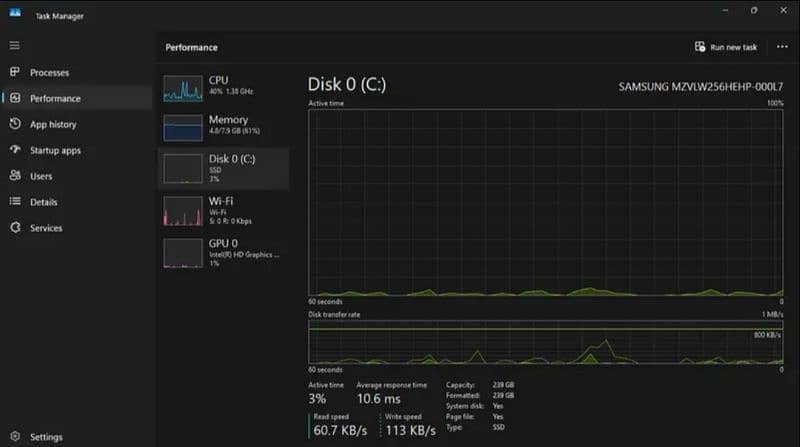
Task: Click the Users icon in sidebar
Action: [x=15, y=176]
